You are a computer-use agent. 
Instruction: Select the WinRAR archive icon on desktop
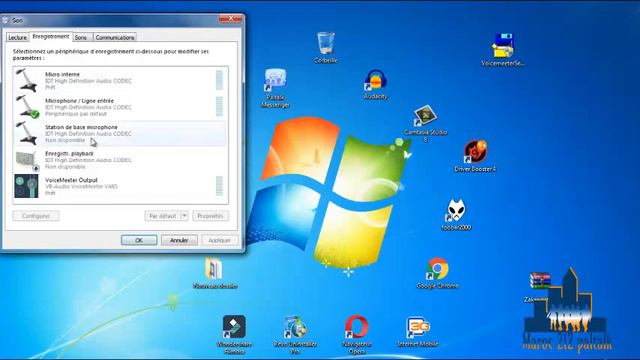point(540,281)
